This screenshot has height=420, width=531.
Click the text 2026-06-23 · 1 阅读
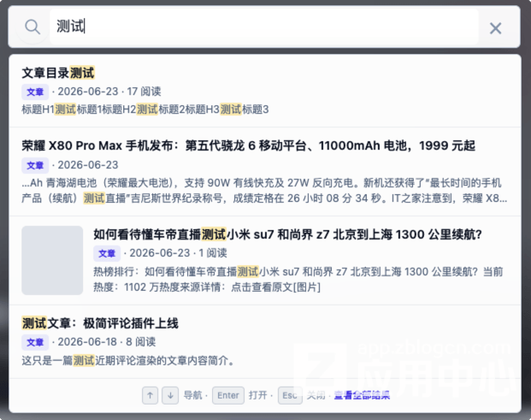point(178,253)
